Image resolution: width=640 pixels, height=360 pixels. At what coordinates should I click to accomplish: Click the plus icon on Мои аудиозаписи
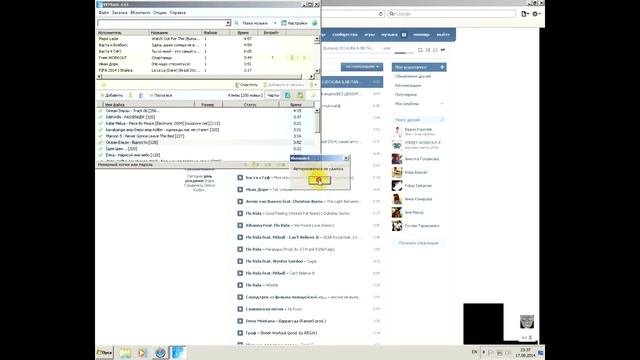click(x=442, y=67)
